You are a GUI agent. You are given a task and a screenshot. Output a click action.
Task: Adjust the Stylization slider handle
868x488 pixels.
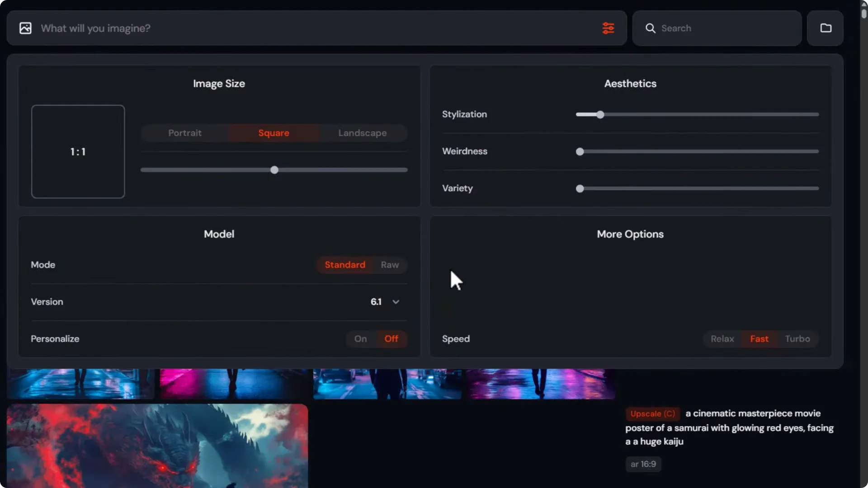click(x=599, y=114)
